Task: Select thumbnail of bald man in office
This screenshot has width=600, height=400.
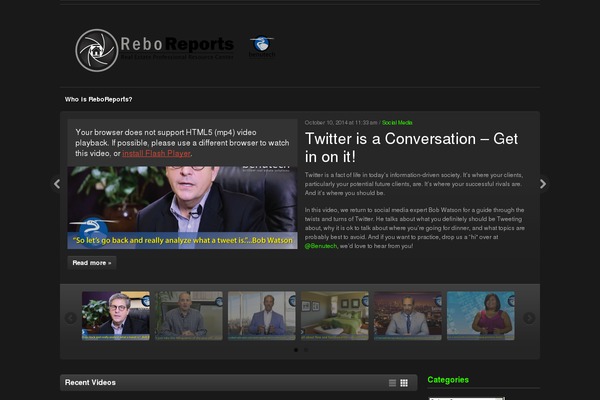Action: [189, 316]
